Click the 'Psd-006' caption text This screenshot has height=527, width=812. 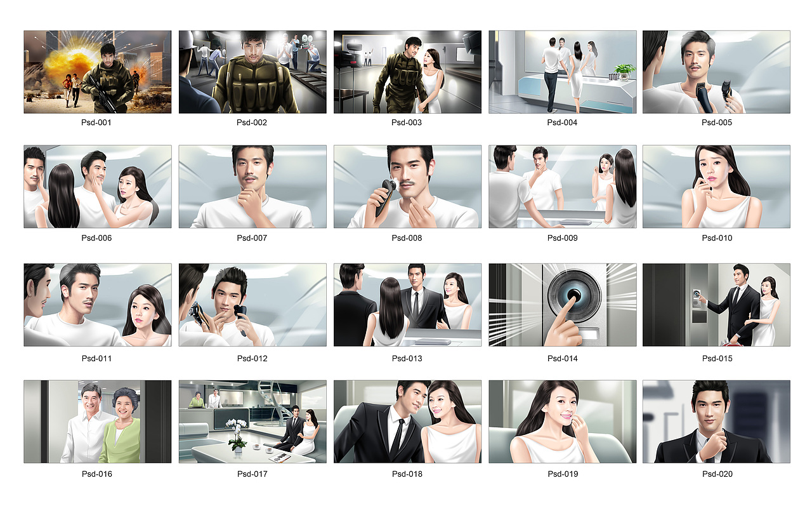click(96, 238)
